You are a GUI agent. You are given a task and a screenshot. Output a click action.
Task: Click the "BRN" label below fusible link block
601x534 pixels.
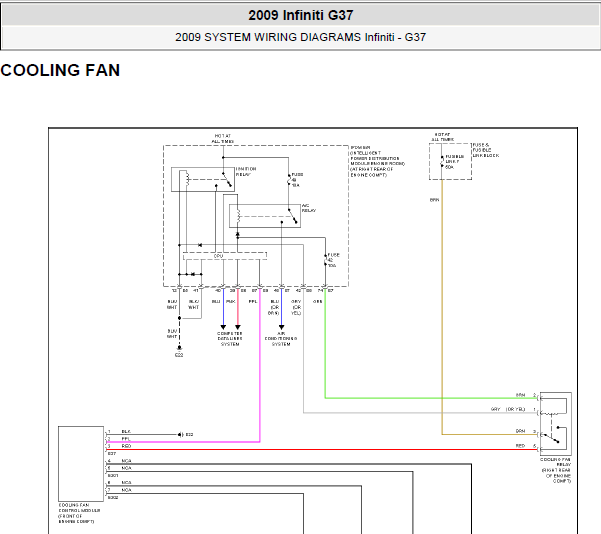point(434,200)
